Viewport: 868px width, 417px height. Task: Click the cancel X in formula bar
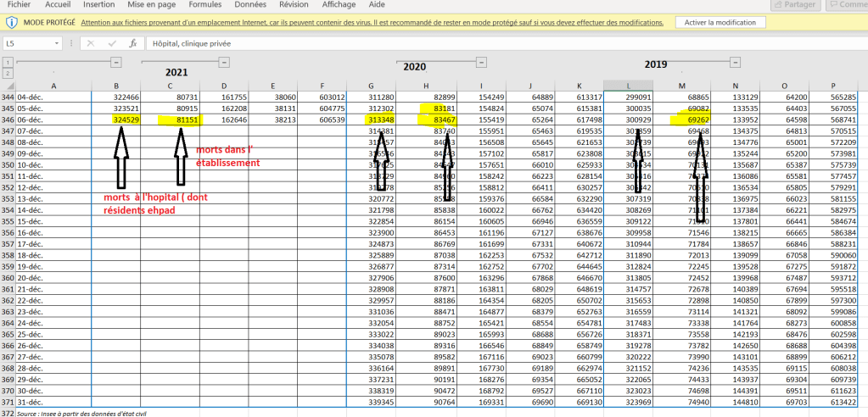click(x=90, y=43)
